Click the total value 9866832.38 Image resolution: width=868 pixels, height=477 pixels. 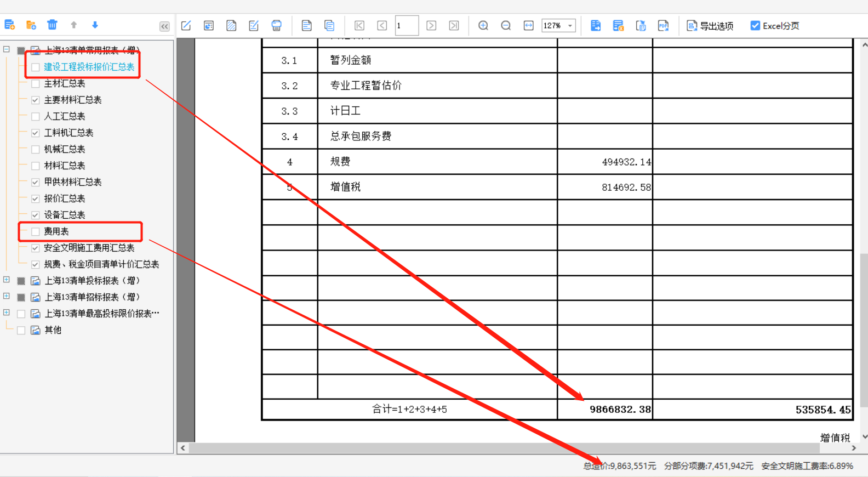tap(620, 410)
